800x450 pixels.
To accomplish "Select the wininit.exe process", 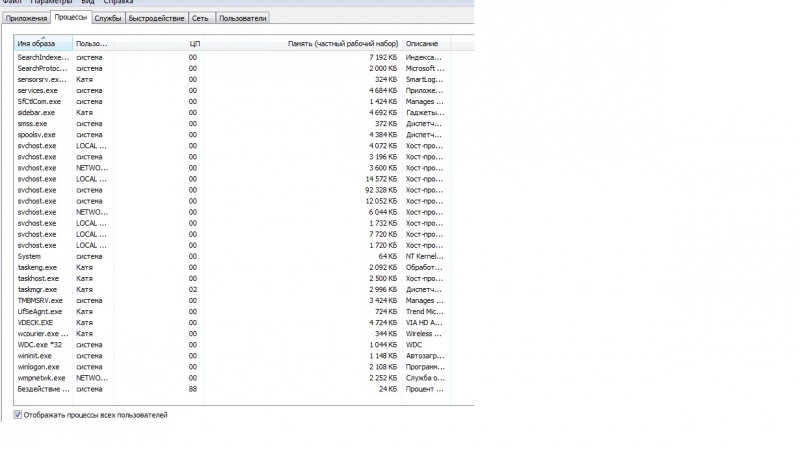I will pos(232,356).
